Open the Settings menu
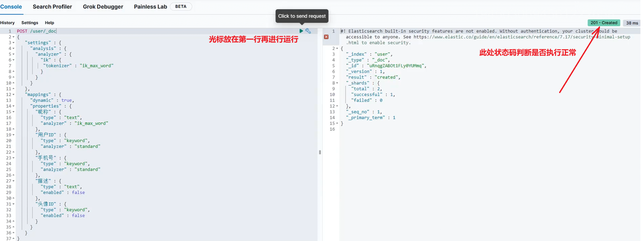Viewport: 644px width, 241px height. (x=30, y=23)
